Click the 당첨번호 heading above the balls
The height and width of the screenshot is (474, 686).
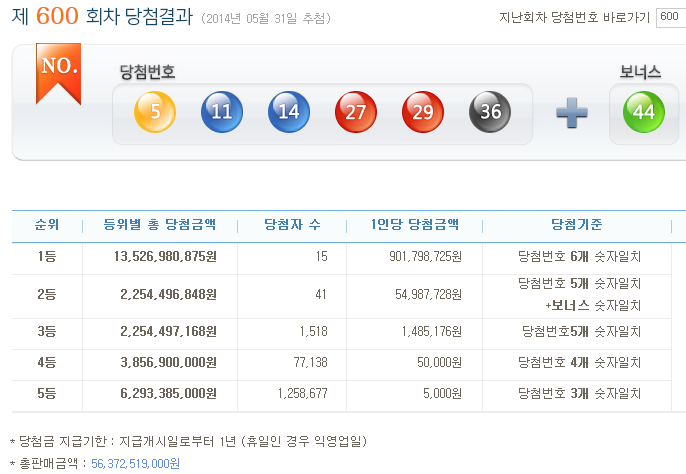pos(147,72)
